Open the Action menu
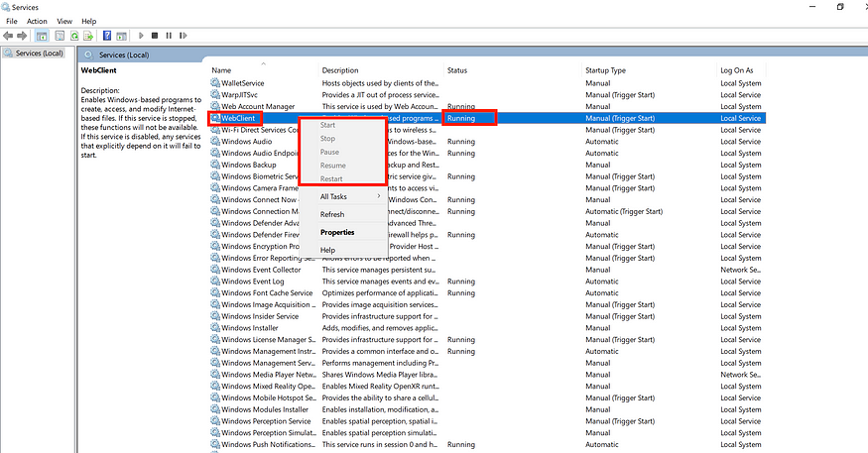868x453 pixels. tap(37, 21)
